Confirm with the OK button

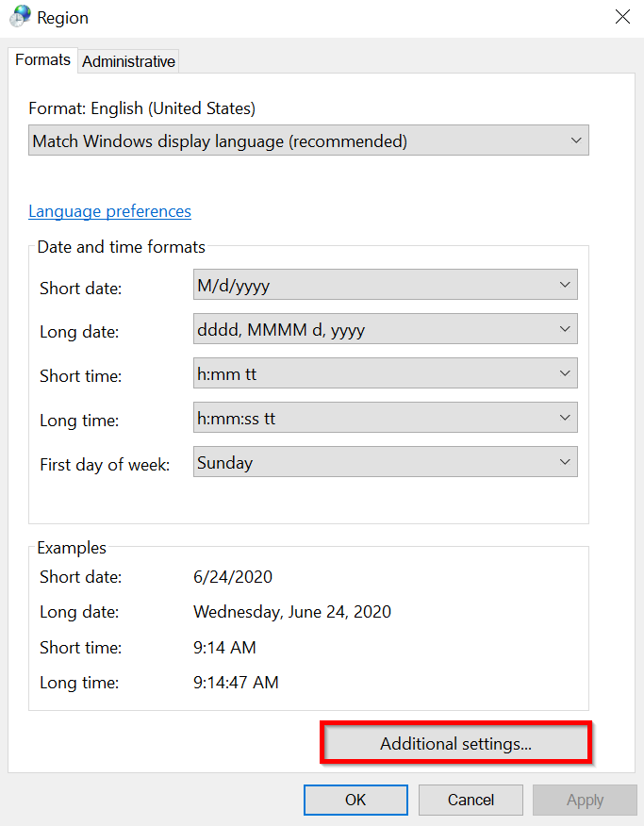(x=355, y=800)
